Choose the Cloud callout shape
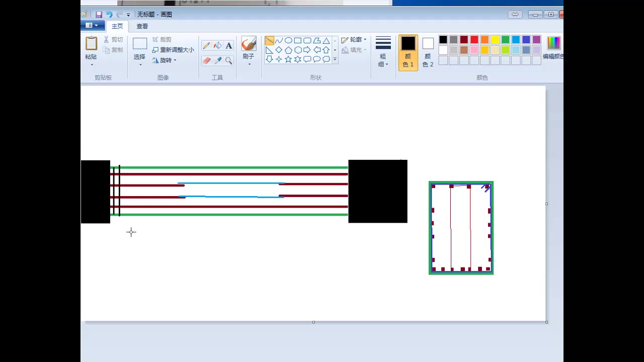This screenshot has height=362, width=644. coord(326,59)
